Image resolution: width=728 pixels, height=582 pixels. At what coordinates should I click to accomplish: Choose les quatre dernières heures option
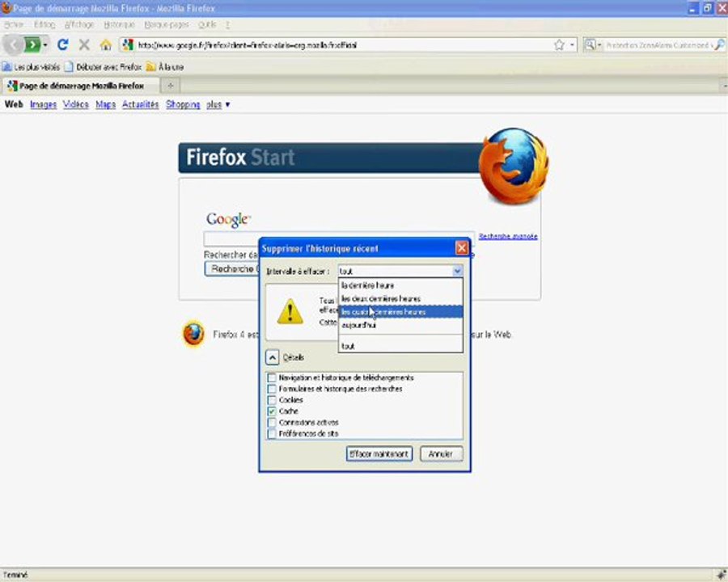(400, 312)
